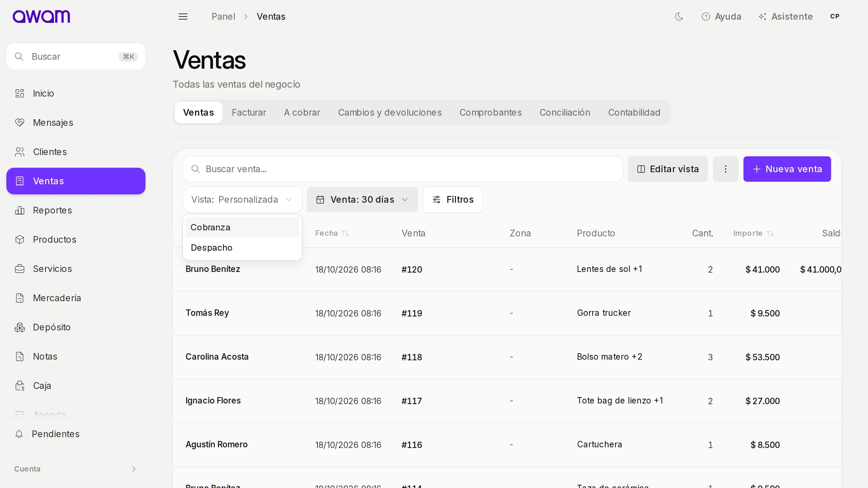Screen dimensions: 868x488
Task: Click the awam logo
Action: 41,17
